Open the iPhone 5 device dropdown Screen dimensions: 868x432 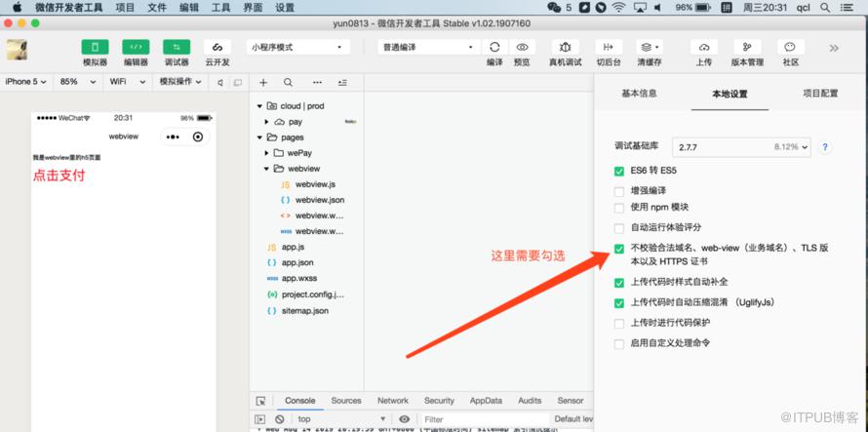[x=25, y=82]
